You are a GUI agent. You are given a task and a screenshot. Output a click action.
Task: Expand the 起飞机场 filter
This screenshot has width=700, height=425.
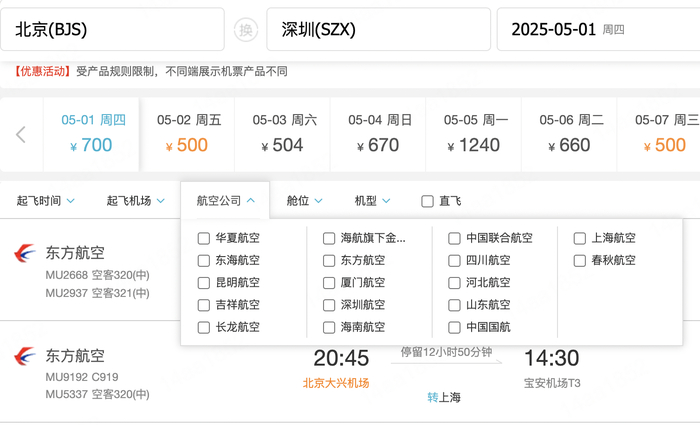tap(135, 201)
